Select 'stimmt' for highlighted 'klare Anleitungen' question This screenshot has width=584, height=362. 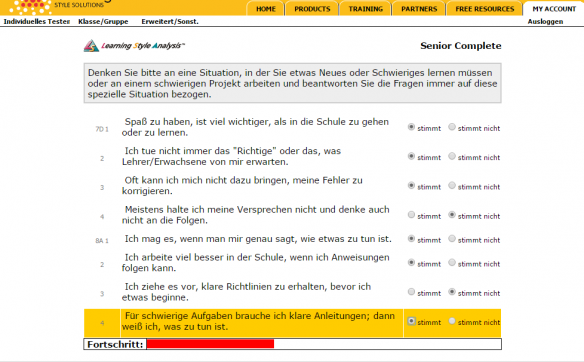(x=411, y=321)
